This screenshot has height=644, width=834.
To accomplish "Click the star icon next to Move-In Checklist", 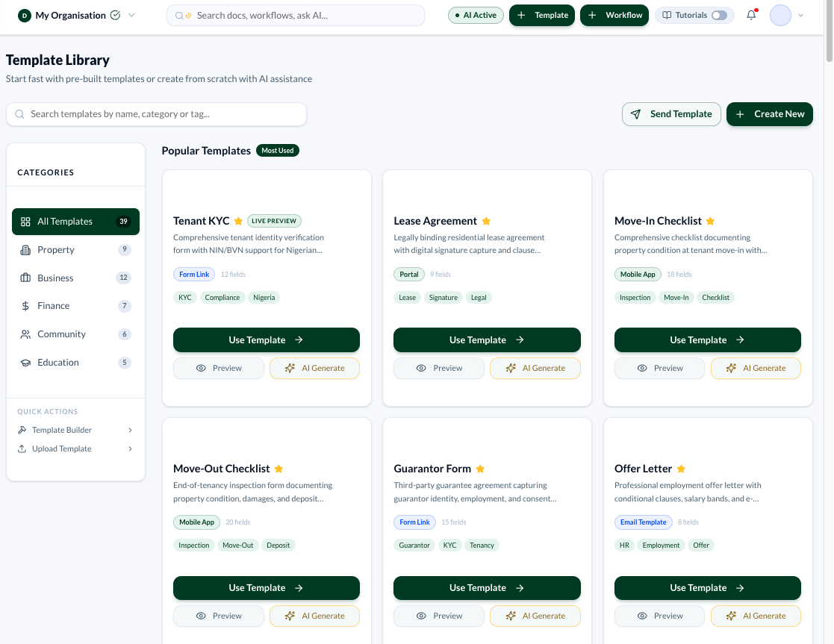I will (710, 221).
